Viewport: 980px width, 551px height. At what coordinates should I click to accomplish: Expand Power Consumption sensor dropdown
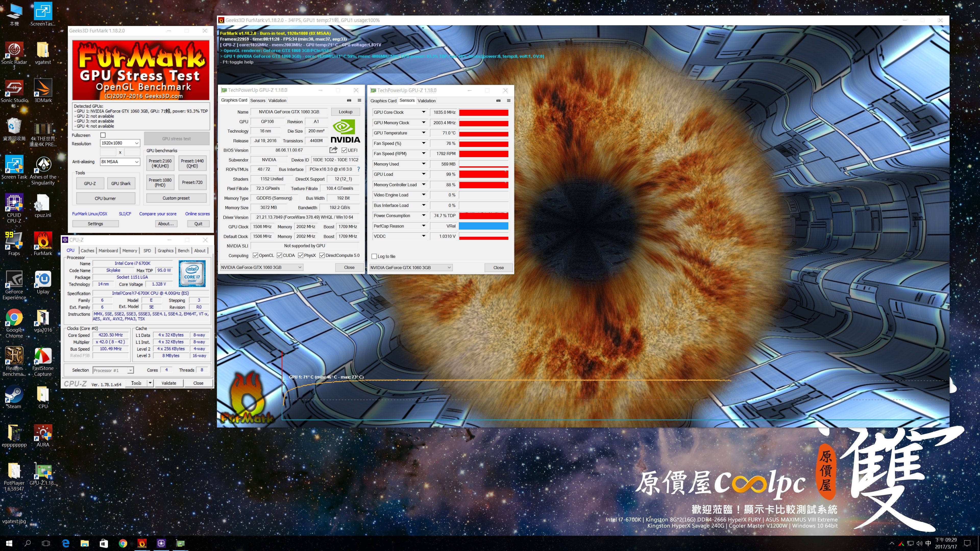click(x=423, y=216)
